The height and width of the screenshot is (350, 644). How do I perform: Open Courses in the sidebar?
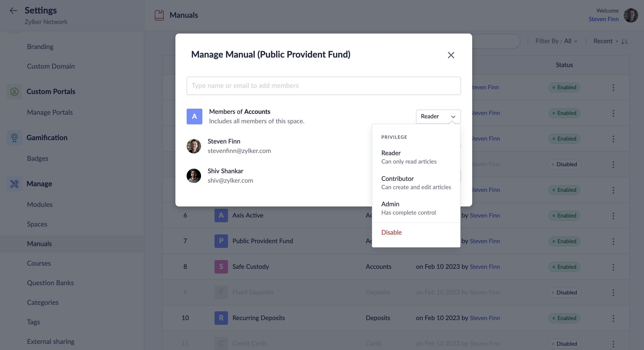(39, 263)
